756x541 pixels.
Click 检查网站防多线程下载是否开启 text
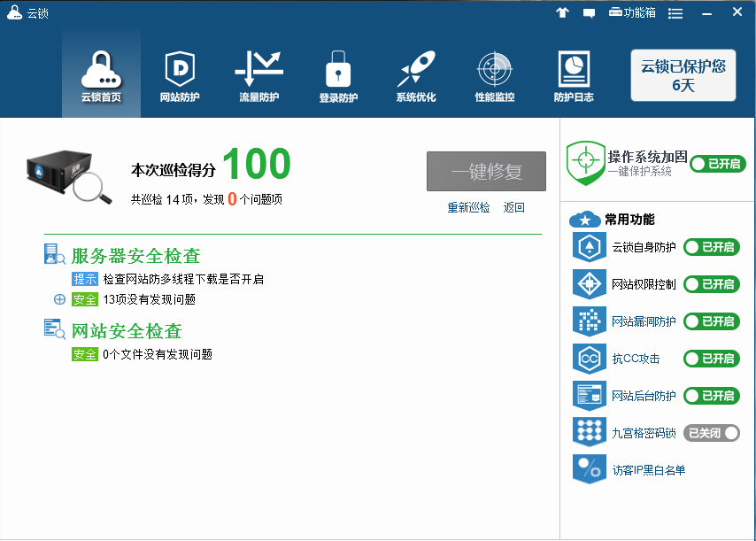click(x=183, y=279)
